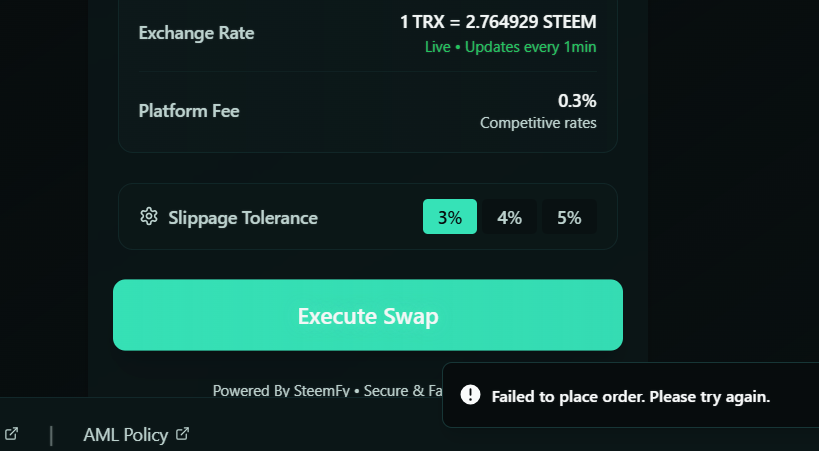
Task: Click the external-link icon beside AML Policy
Action: (x=182, y=434)
